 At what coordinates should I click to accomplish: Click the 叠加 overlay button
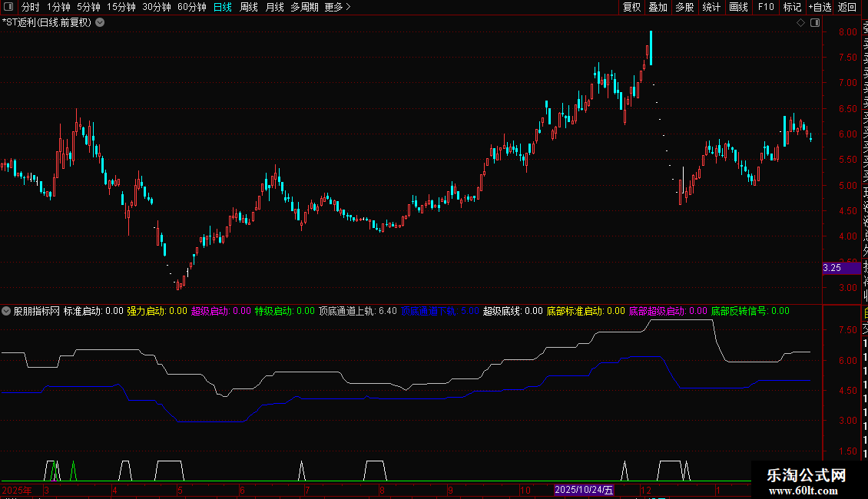point(658,7)
